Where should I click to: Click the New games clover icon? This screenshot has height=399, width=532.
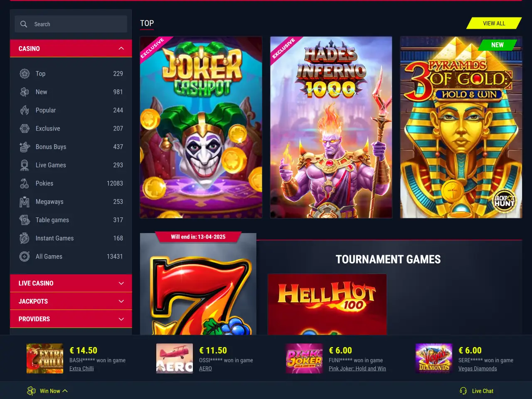point(25,92)
